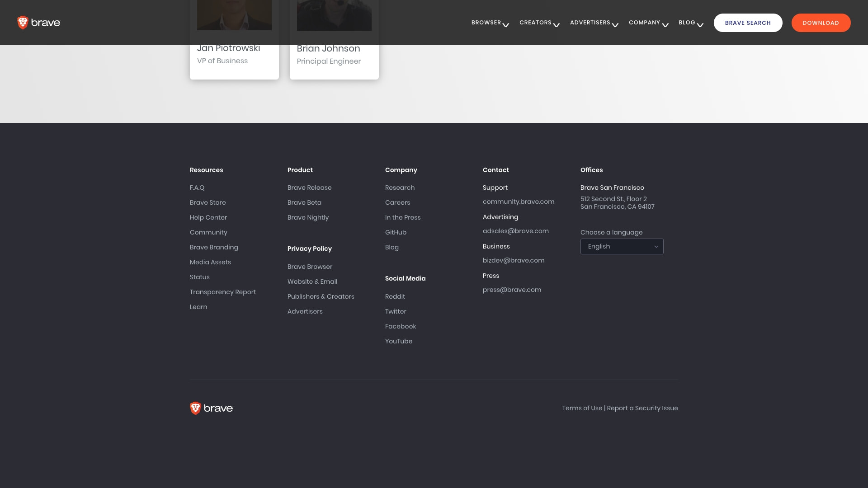868x488 pixels.
Task: Open the Careers link
Action: point(398,202)
